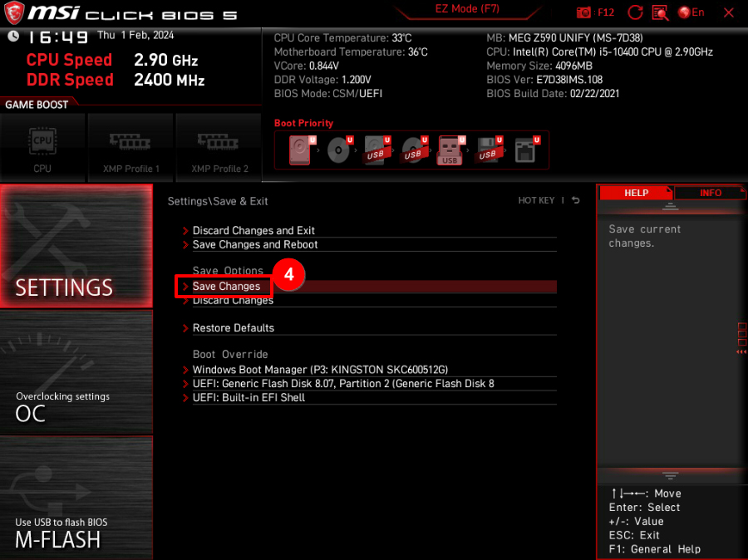Click the Motherboard Temperature: 36°C line
This screenshot has width=748, height=560.
click(351, 52)
